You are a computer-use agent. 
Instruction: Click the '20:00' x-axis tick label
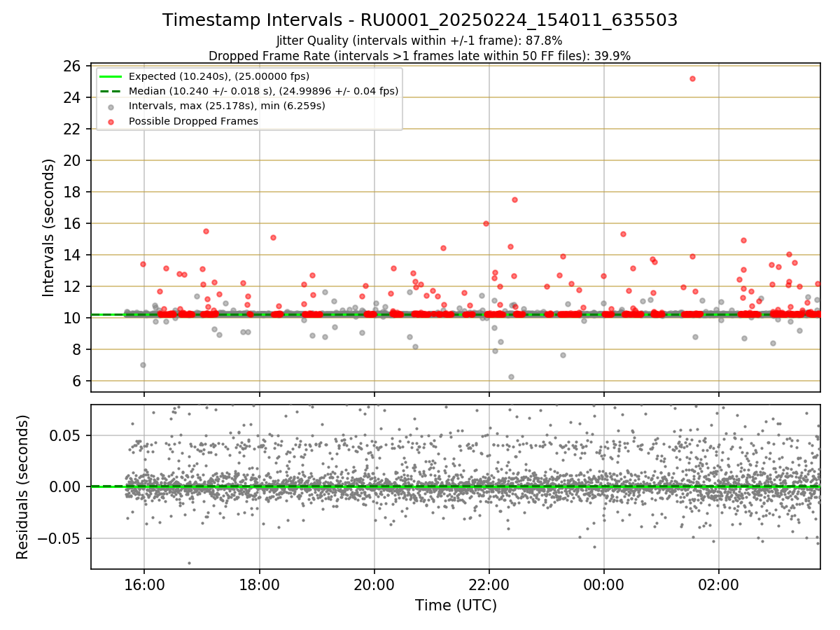tap(374, 584)
